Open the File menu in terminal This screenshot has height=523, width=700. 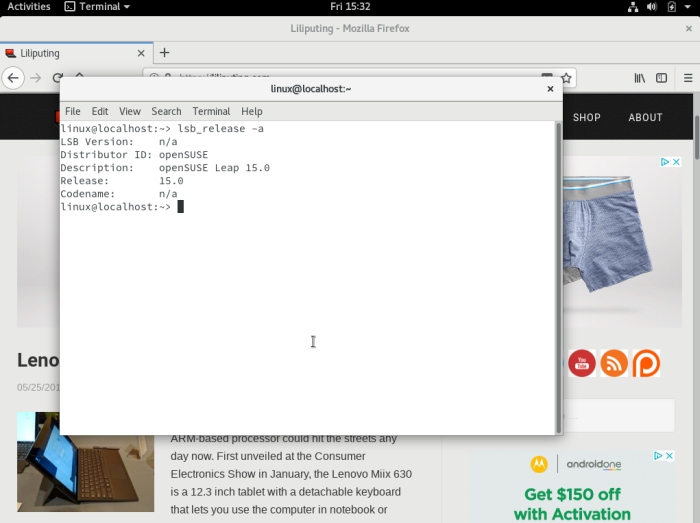[73, 111]
